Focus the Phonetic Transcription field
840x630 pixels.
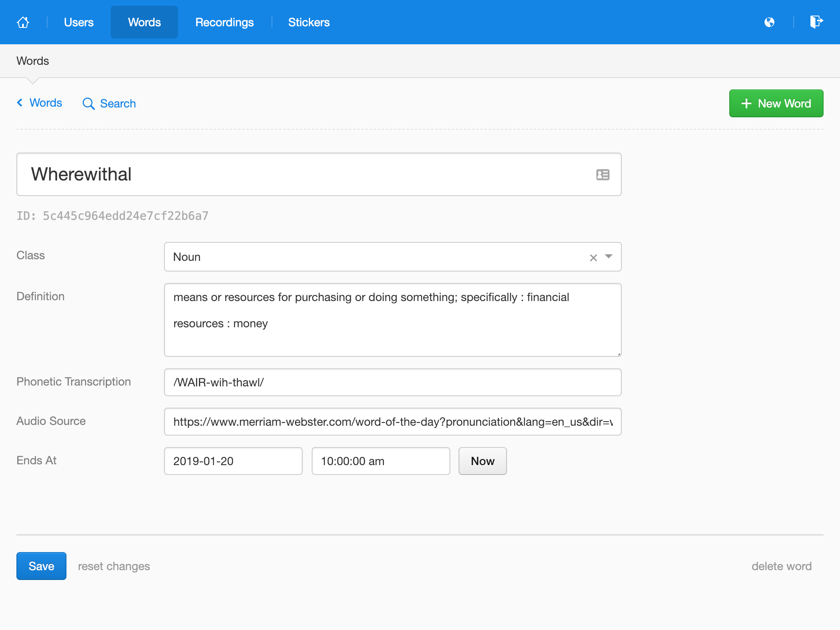(393, 382)
